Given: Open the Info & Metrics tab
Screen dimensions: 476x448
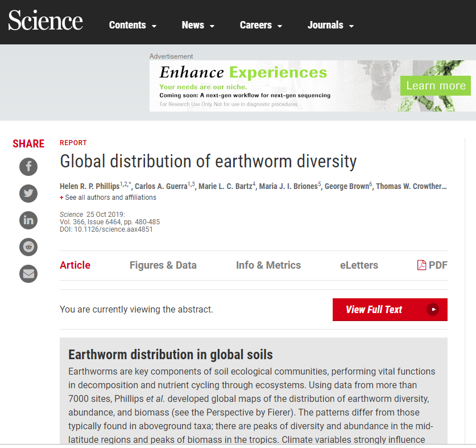Looking at the screenshot, I should pyautogui.click(x=268, y=265).
